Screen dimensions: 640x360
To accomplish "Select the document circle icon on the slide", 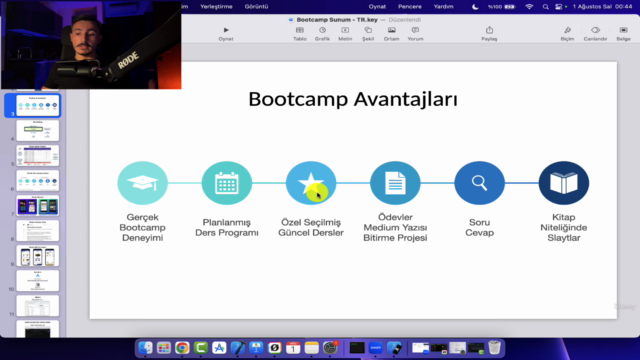I will tap(395, 183).
